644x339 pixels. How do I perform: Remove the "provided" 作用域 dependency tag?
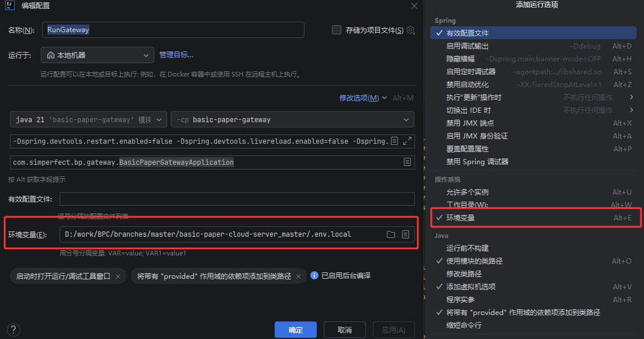(x=299, y=276)
